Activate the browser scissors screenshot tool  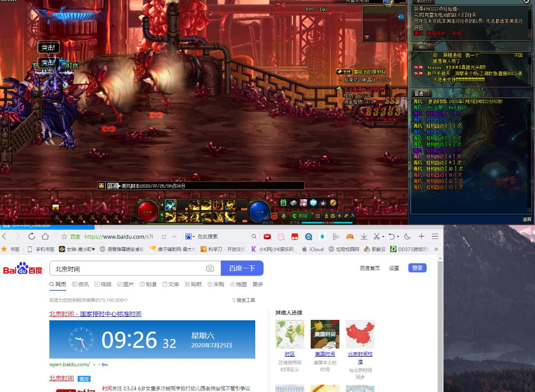point(376,236)
